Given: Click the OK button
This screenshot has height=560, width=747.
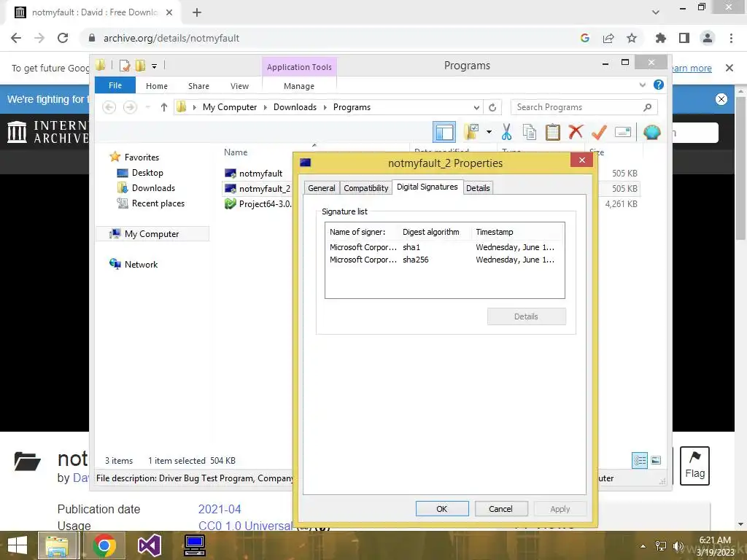Looking at the screenshot, I should pyautogui.click(x=441, y=508).
